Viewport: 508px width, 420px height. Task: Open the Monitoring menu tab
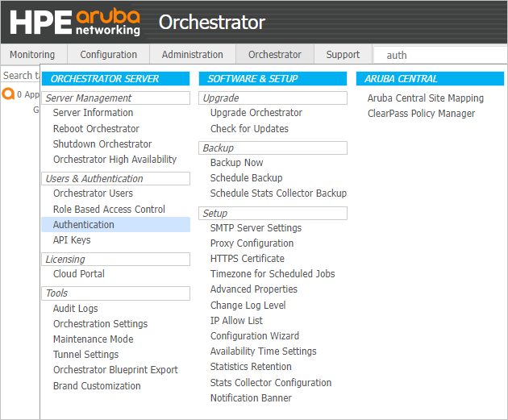(32, 54)
